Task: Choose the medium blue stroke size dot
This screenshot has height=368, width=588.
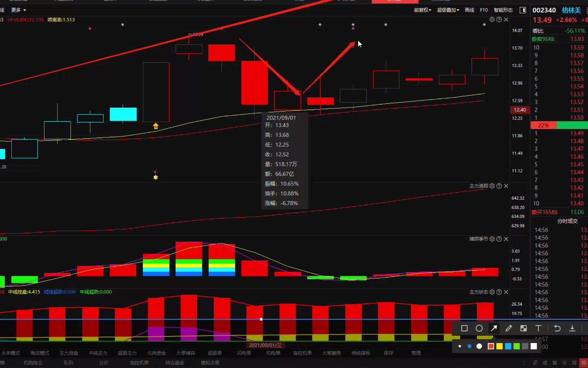Action: tap(469, 346)
